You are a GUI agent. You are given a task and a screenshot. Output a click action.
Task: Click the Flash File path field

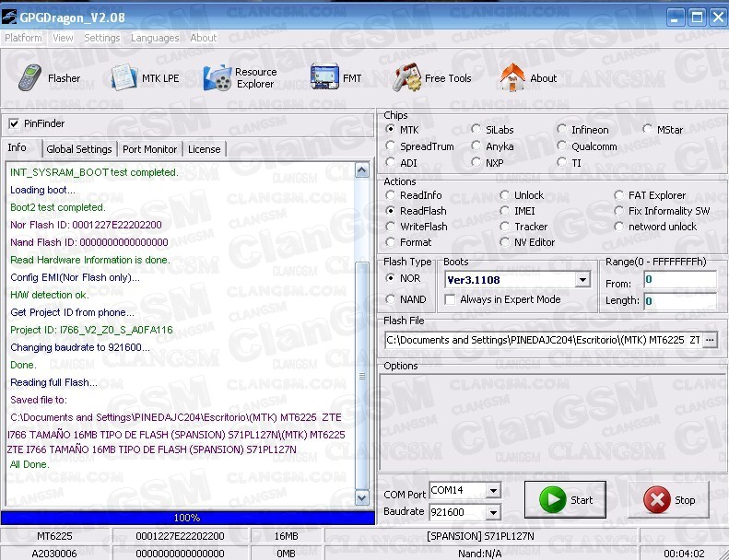click(x=543, y=340)
